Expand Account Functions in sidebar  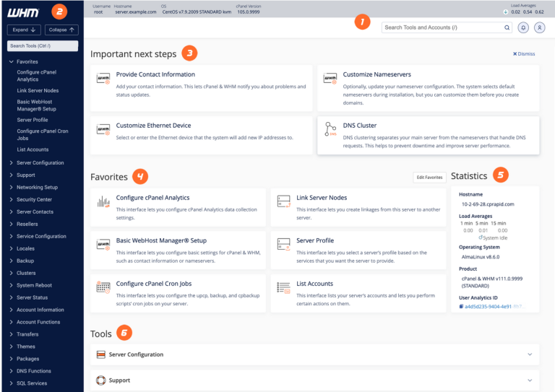tap(12, 322)
